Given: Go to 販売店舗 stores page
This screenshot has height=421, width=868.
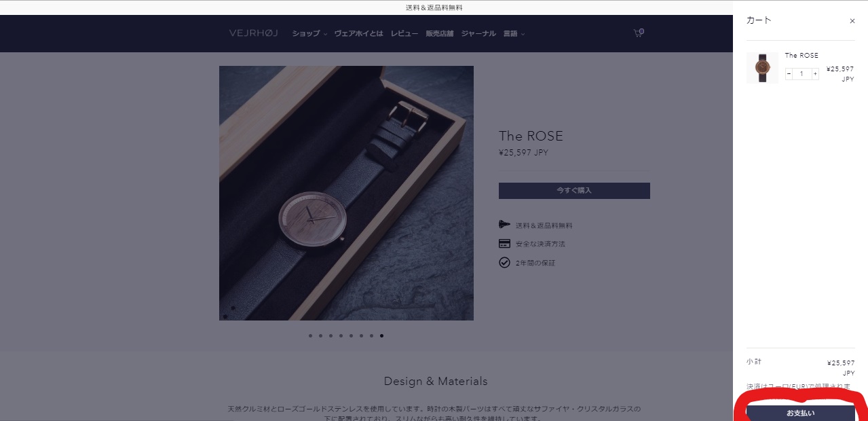Looking at the screenshot, I should tap(439, 34).
